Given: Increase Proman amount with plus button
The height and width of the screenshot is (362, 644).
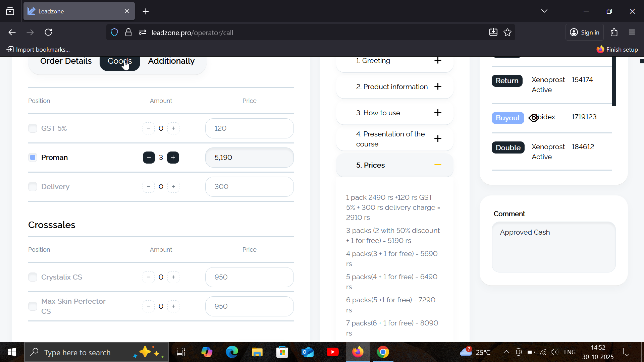Looking at the screenshot, I should [x=173, y=158].
